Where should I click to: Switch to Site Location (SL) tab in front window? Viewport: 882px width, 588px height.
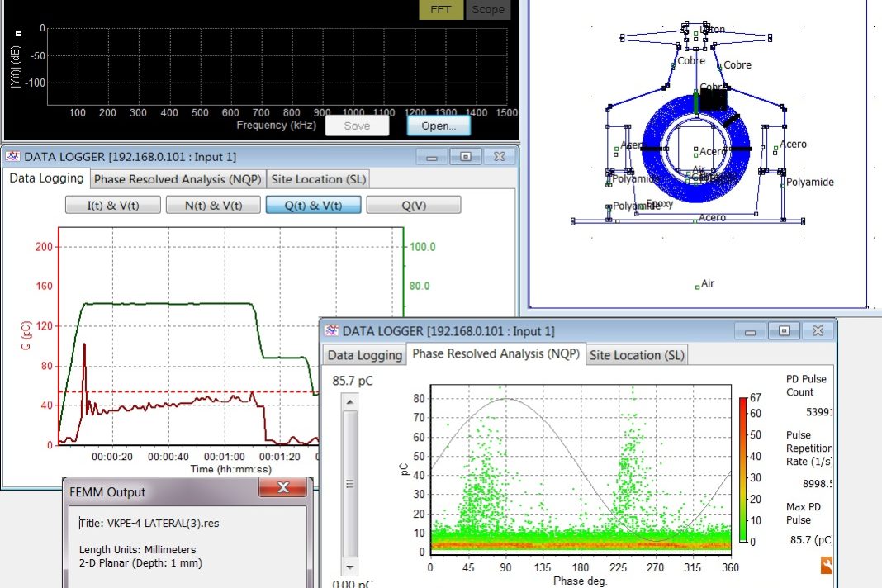point(636,355)
